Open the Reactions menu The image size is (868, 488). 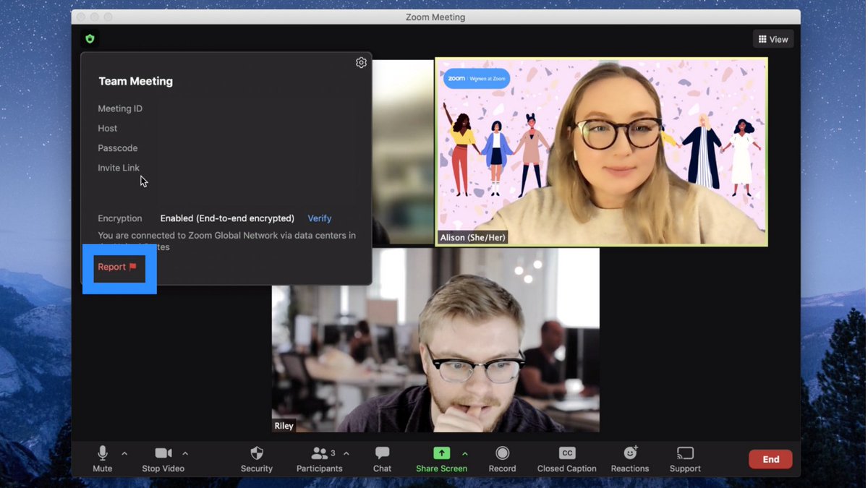630,459
